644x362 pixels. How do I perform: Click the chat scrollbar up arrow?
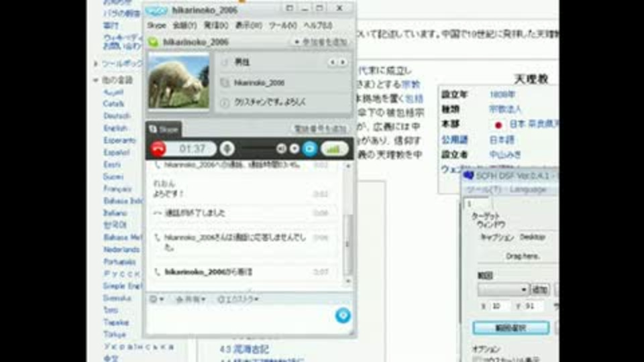point(348,166)
